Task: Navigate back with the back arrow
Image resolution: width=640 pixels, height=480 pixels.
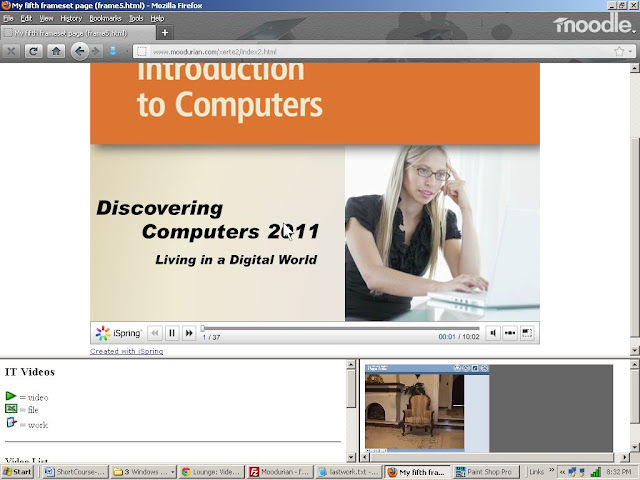Action: click(80, 51)
